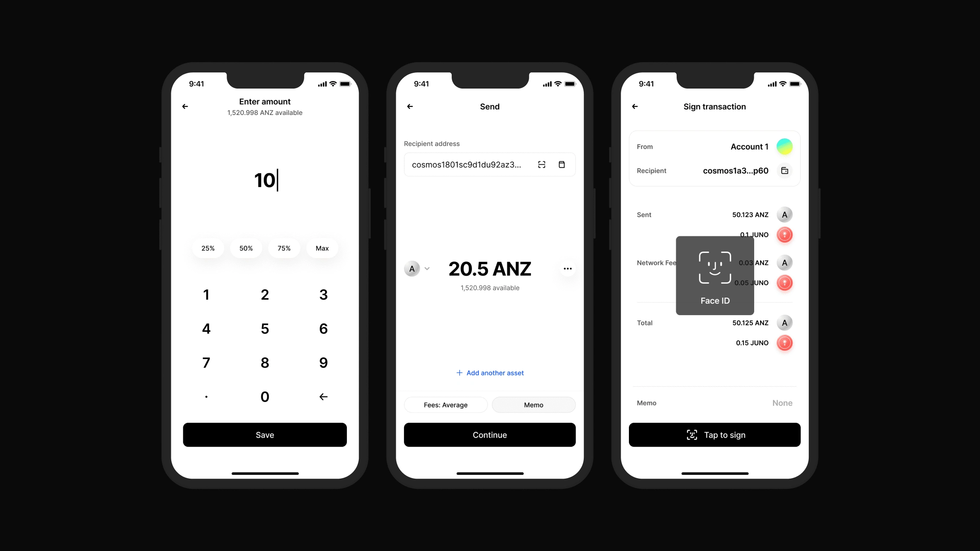Viewport: 980px width, 551px height.
Task: Enable Face ID by tapping Tap to sign
Action: 714,435
